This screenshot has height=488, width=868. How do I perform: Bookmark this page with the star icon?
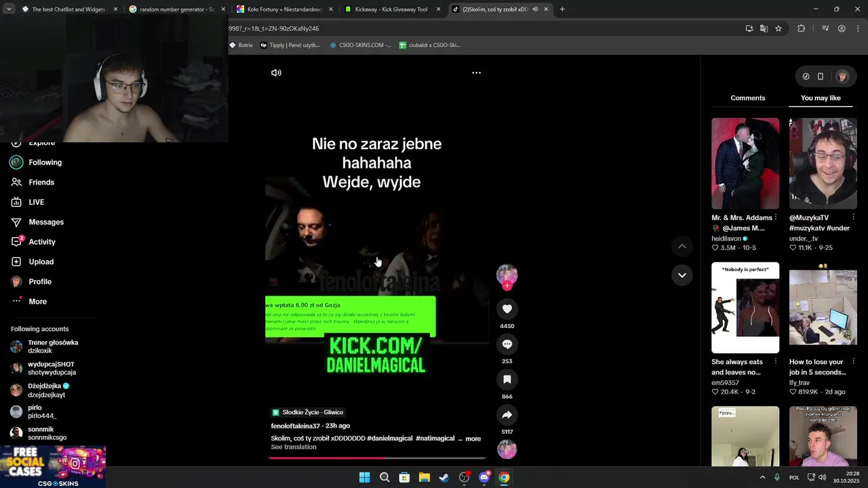pos(778,28)
